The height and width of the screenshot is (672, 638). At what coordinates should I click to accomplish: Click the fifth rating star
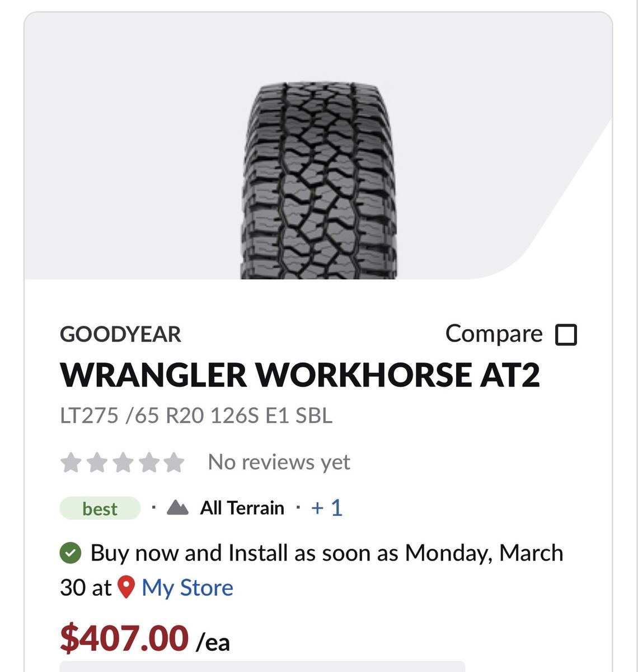pos(174,463)
